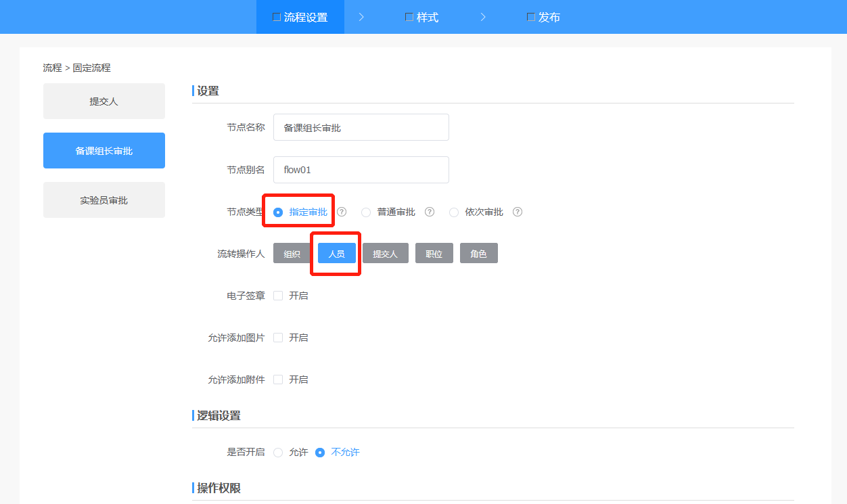Screen dimensions: 847x504
Task: Select 指定审批 radio button
Action: click(x=278, y=212)
